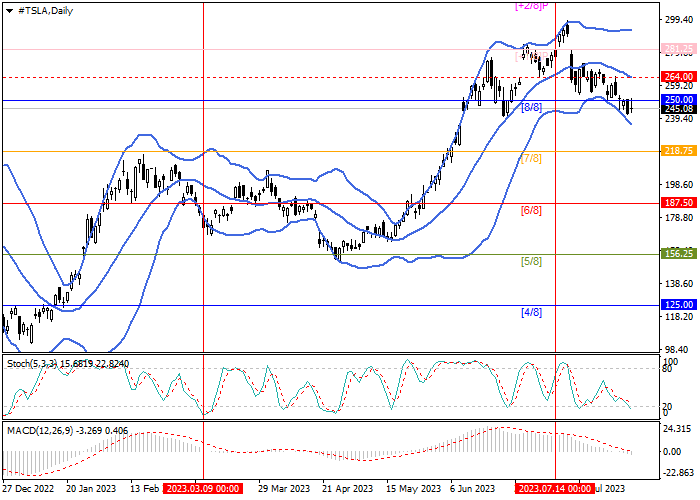Screen dimensions: 700x500
Task: Select the [+2/8] label at chart top
Action: click(531, 6)
